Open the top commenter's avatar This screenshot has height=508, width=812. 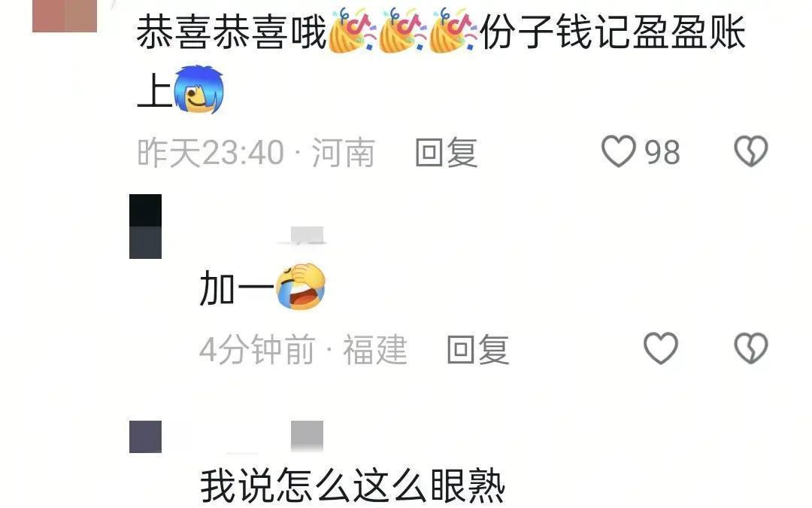point(65,16)
